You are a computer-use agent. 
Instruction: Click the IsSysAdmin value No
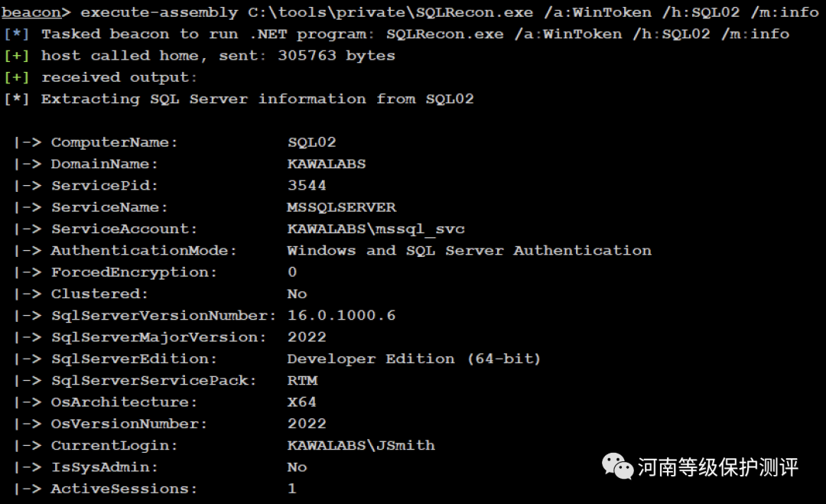coord(297,467)
